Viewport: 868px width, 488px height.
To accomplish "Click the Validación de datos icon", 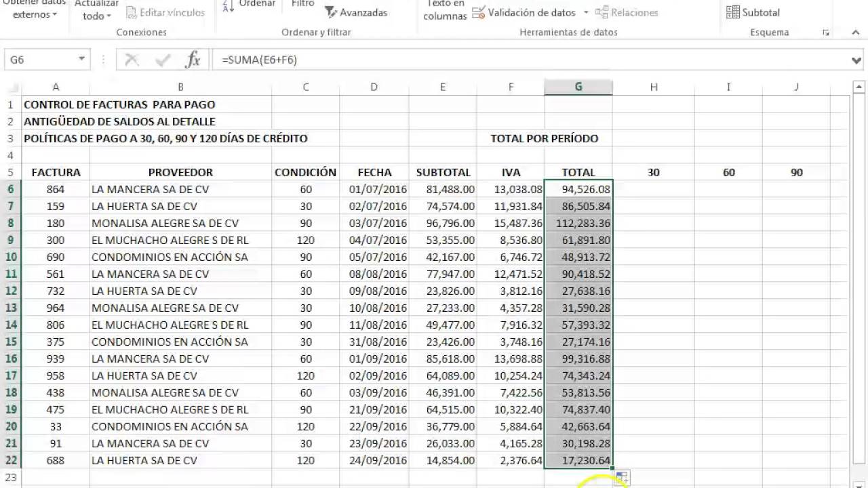I will (x=478, y=12).
